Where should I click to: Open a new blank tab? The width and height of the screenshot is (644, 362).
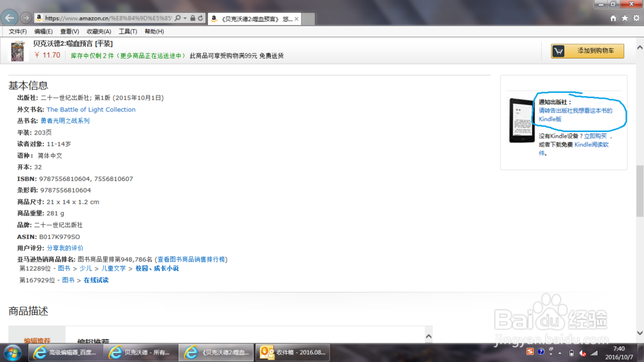coord(308,19)
